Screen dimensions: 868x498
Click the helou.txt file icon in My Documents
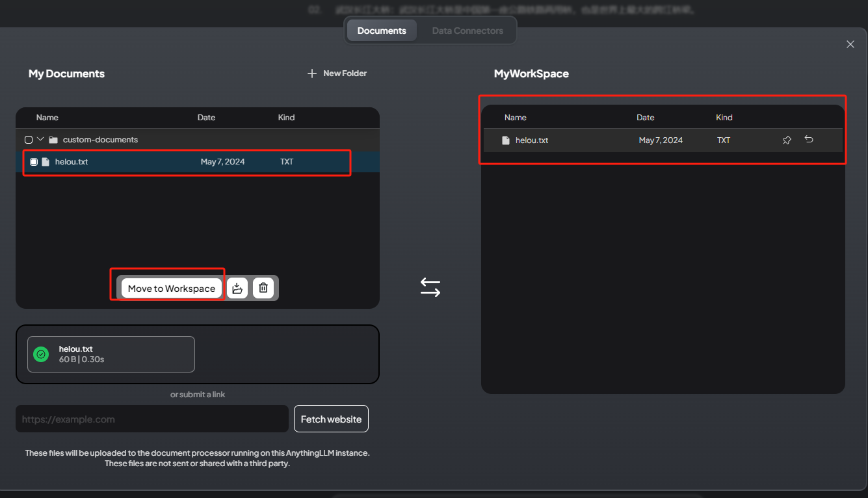click(46, 162)
